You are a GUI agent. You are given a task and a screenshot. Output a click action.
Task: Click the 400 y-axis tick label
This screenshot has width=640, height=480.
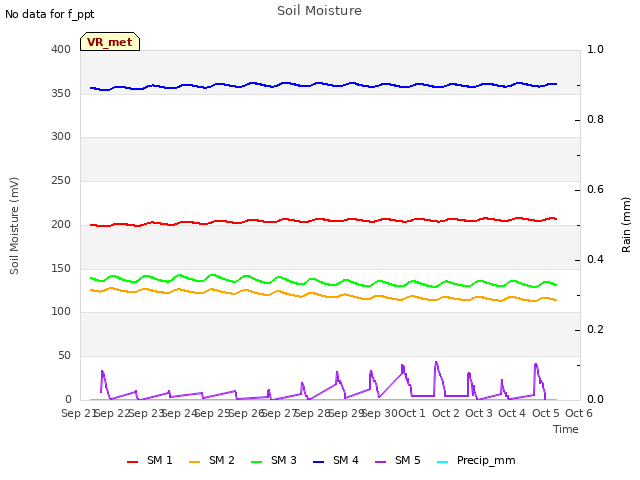pyautogui.click(x=61, y=49)
